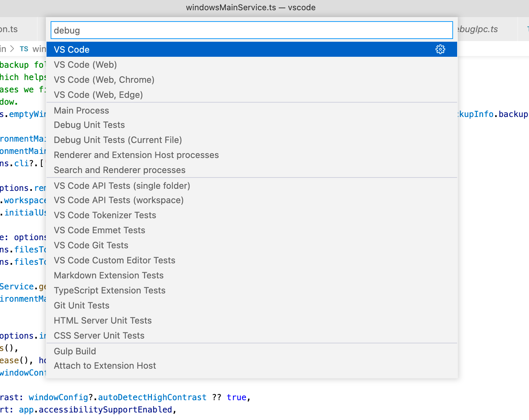Select Search and Renderer processes
Screen dimensions: 529x420
tap(119, 170)
